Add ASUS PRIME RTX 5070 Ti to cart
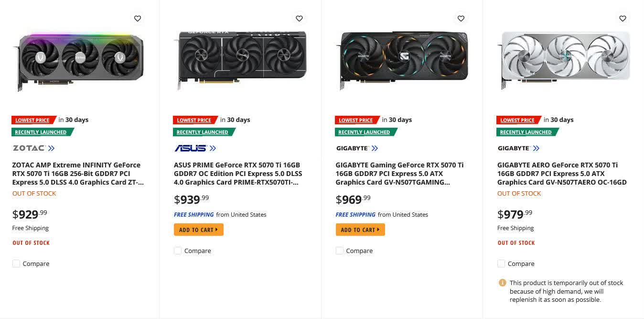 (x=198, y=230)
